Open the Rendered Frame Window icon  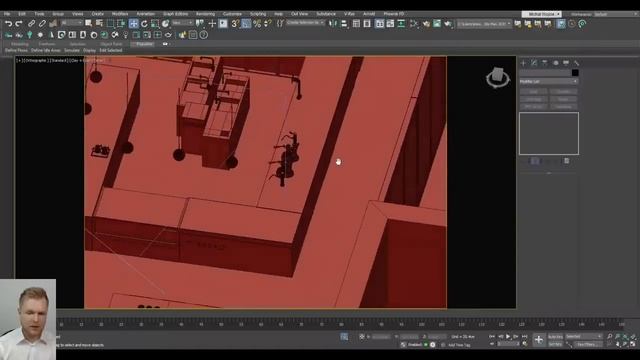point(437,24)
